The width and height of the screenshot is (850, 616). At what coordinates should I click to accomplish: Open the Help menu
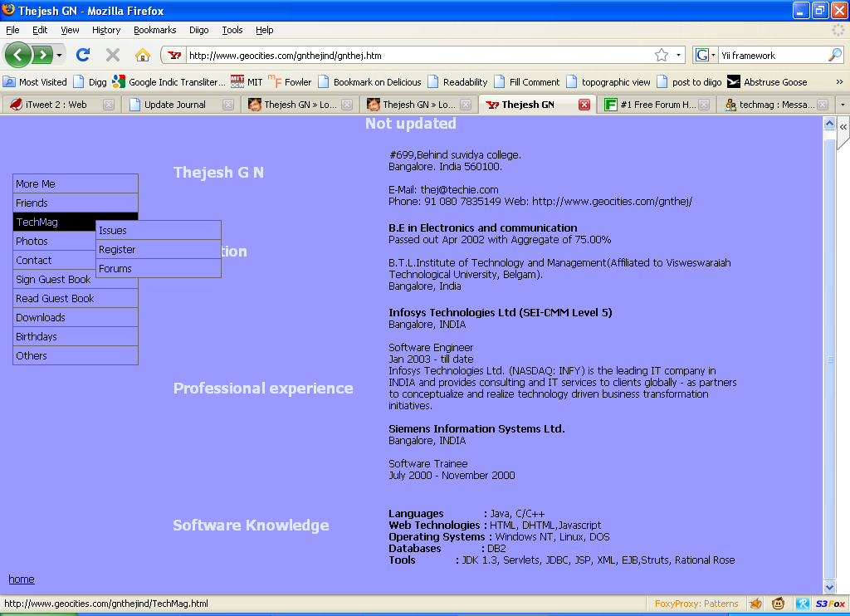click(265, 30)
